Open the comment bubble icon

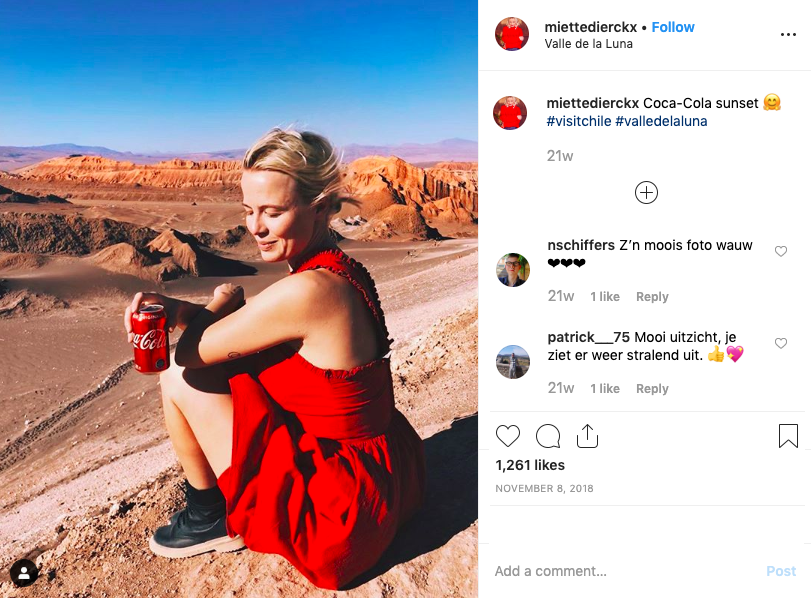(548, 436)
